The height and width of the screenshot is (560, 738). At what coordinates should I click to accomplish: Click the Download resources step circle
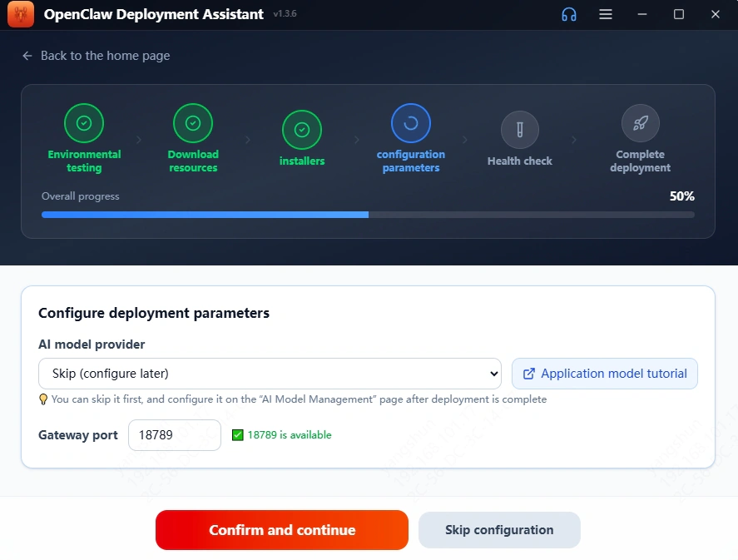pos(193,123)
